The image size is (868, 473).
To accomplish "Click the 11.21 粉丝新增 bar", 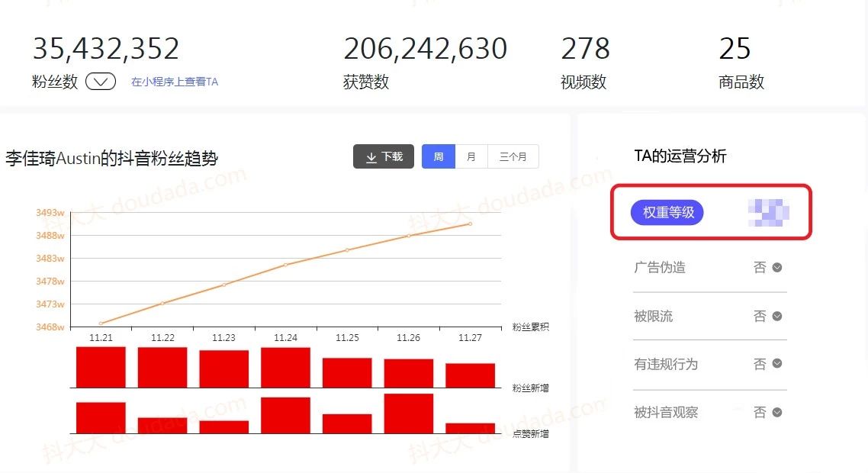I will pyautogui.click(x=101, y=367).
